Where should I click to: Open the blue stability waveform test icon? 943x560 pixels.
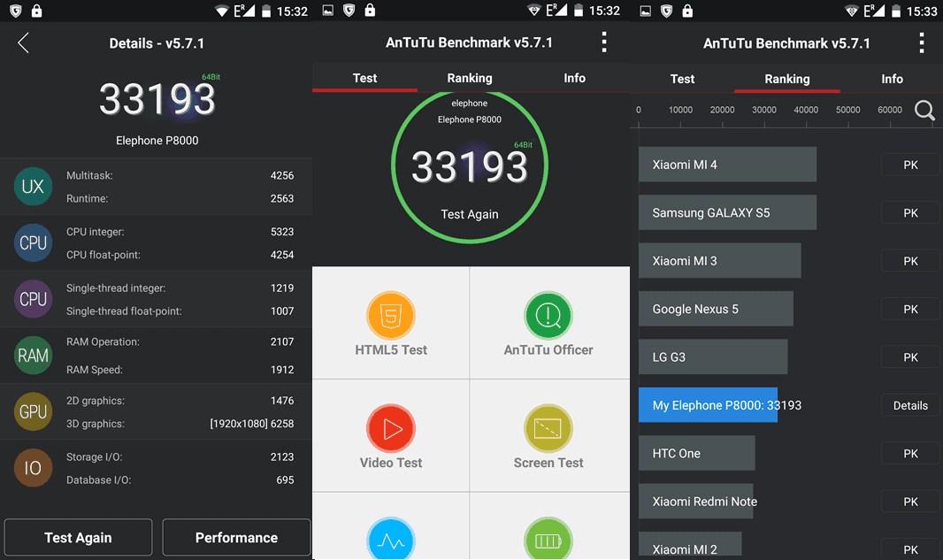click(x=391, y=539)
